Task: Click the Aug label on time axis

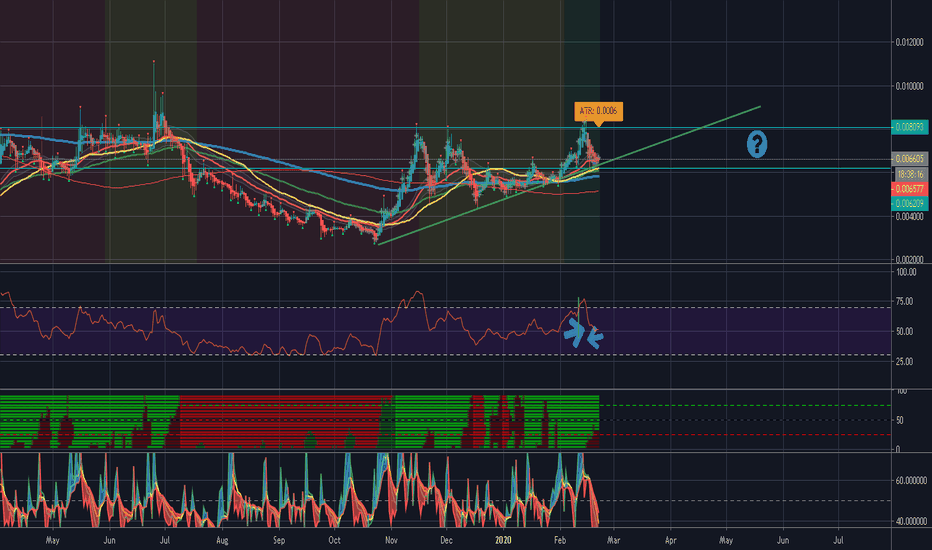Action: [222, 540]
